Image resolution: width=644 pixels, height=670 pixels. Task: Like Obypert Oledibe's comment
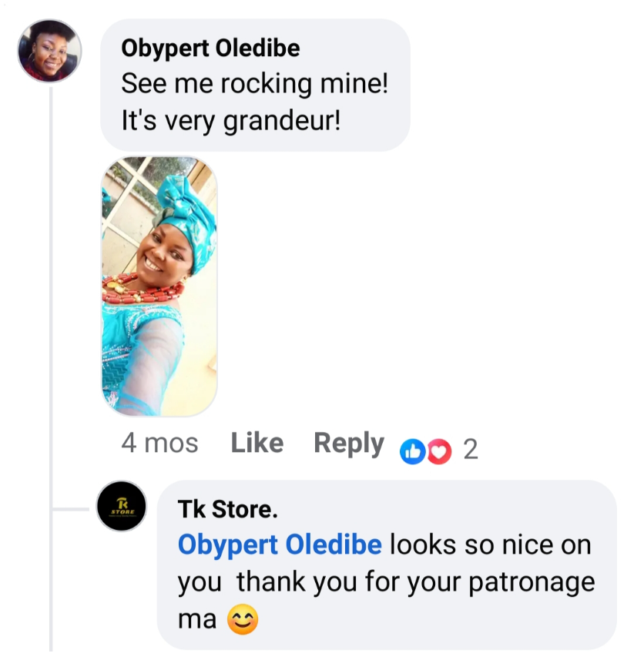(257, 444)
